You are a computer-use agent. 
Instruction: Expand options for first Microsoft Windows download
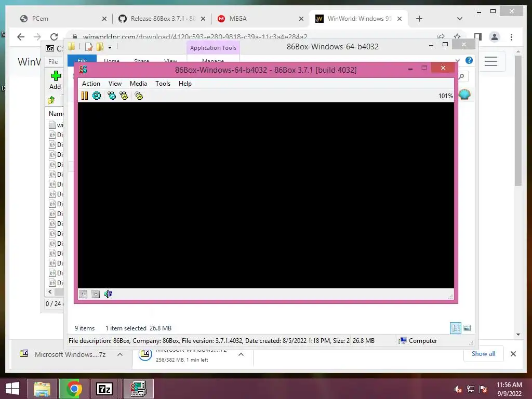120,354
